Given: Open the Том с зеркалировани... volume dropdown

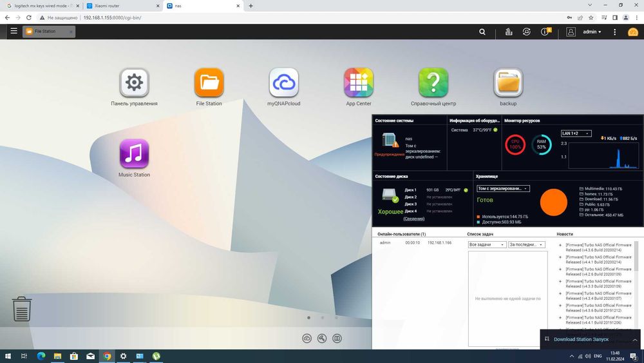Looking at the screenshot, I should coord(503,188).
